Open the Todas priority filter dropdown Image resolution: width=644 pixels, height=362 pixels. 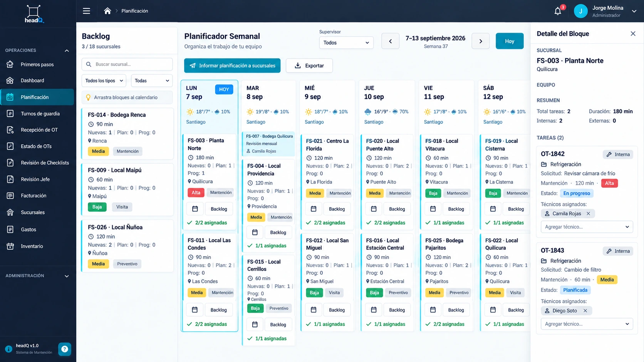click(152, 80)
